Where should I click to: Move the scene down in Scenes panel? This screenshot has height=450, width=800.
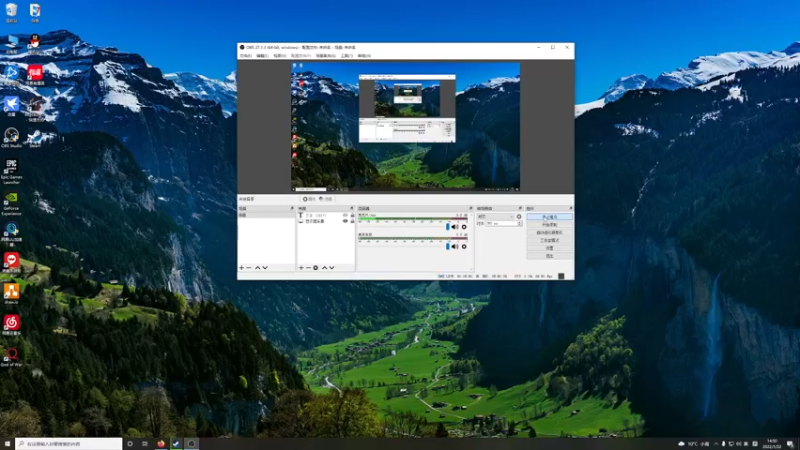coord(265,268)
